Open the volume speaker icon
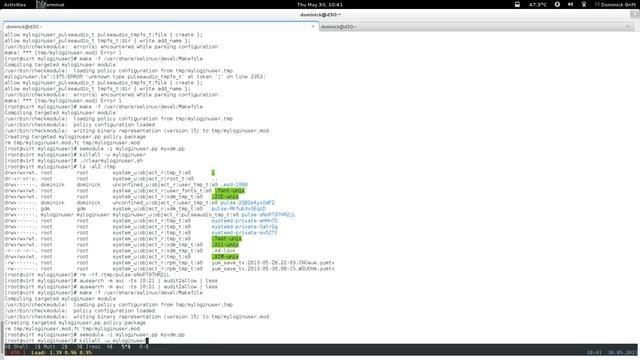This screenshot has height=360, width=640. [570, 4]
